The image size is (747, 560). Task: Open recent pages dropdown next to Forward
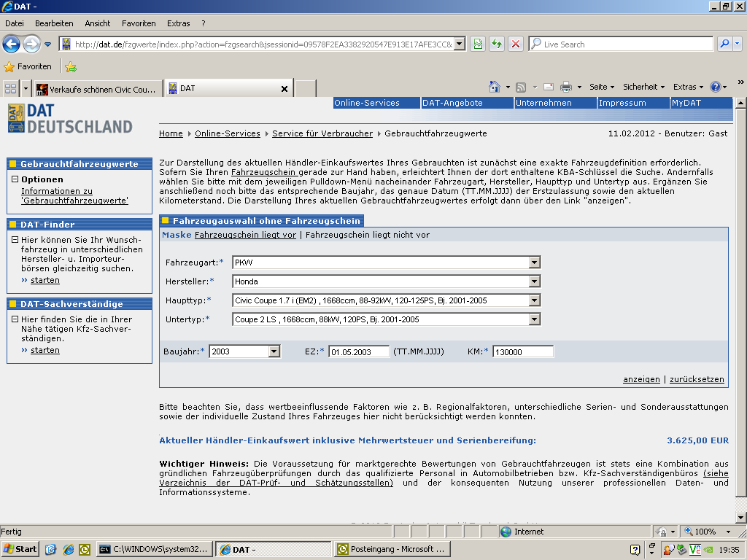pos(47,44)
